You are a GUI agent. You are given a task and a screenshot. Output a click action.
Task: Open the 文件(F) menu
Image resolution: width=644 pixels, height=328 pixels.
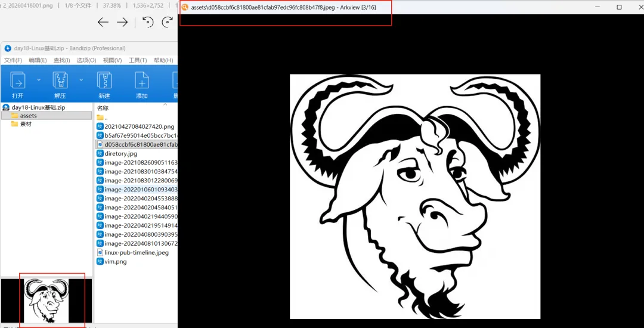(x=13, y=60)
